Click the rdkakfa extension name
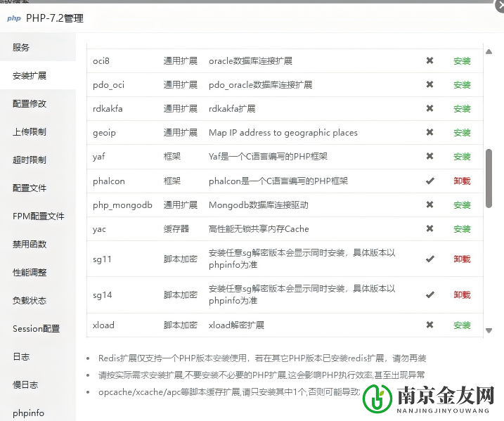Image resolution: width=504 pixels, height=421 pixels. (108, 109)
